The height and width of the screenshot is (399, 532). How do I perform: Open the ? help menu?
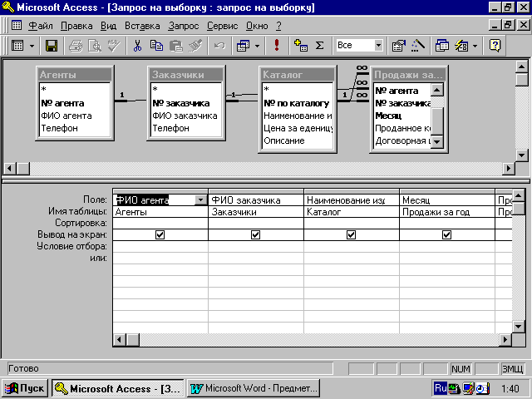click(279, 26)
